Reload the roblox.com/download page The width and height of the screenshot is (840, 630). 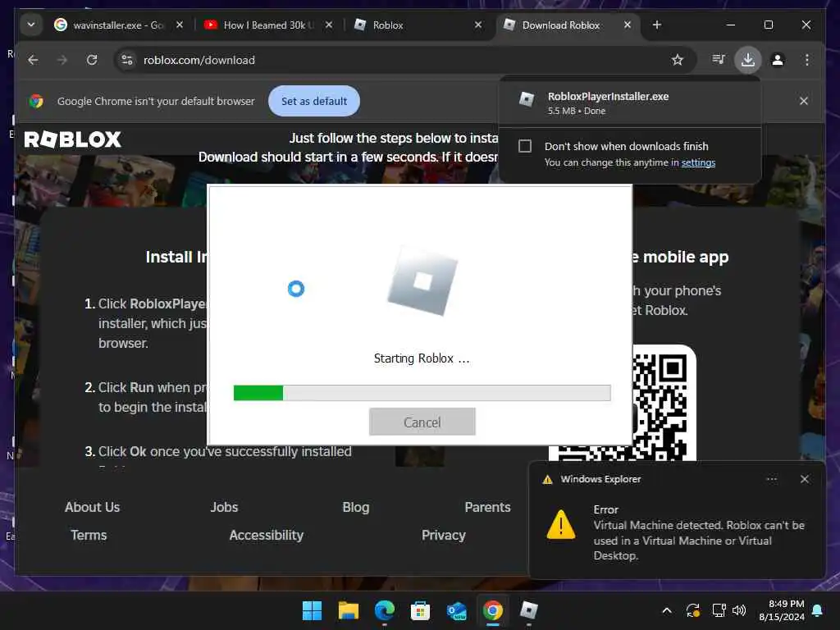coord(92,60)
